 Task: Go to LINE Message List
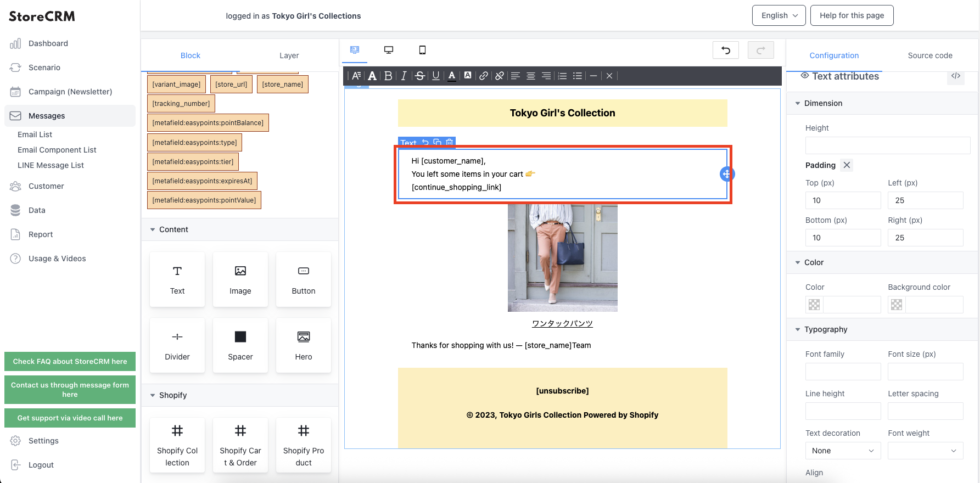tap(51, 165)
